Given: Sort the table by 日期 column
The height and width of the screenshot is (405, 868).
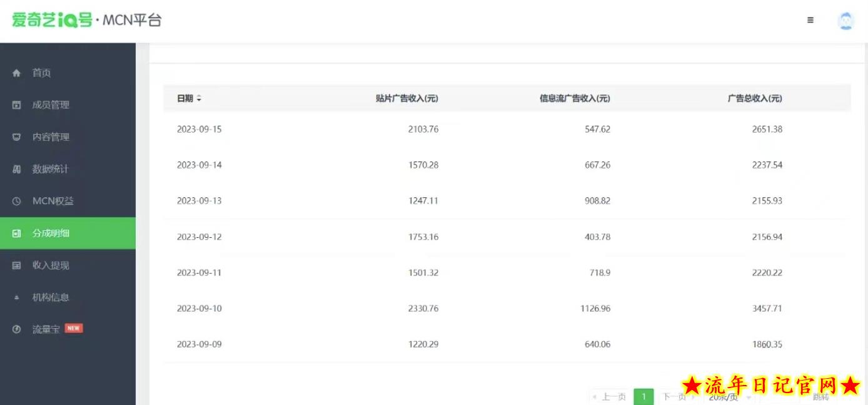Looking at the screenshot, I should pos(199,98).
